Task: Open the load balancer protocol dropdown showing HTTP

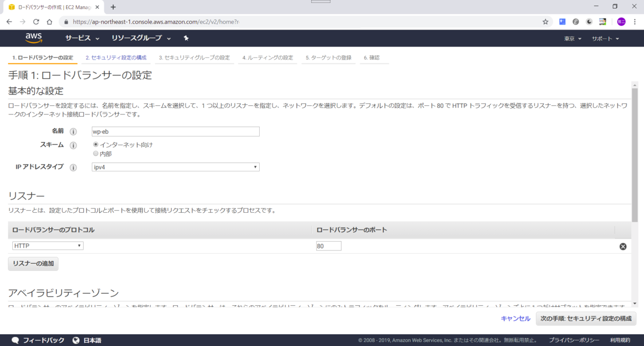Action: 47,245
